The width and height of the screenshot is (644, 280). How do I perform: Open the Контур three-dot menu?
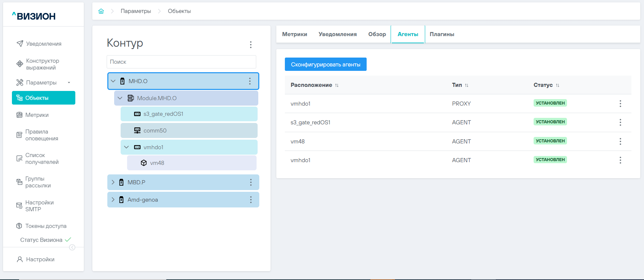(251, 45)
